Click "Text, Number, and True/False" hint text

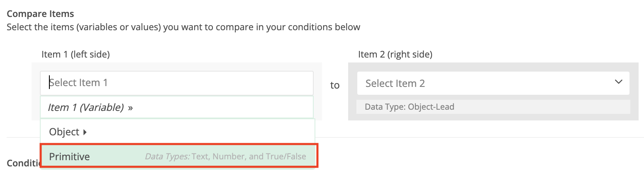tap(249, 157)
